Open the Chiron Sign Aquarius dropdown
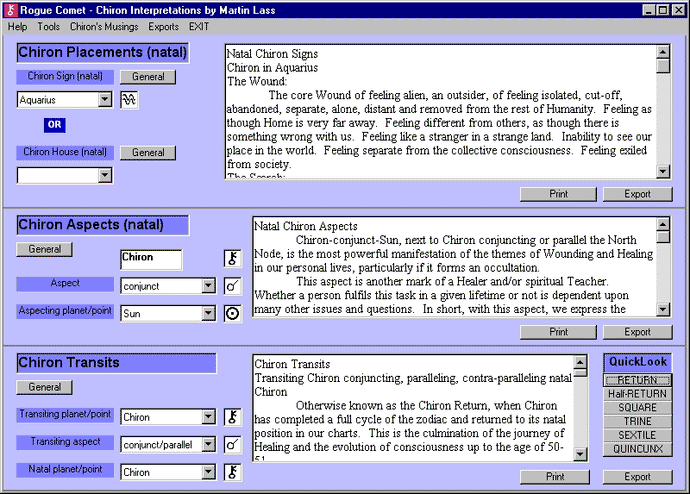The width and height of the screenshot is (690, 494). [104, 100]
